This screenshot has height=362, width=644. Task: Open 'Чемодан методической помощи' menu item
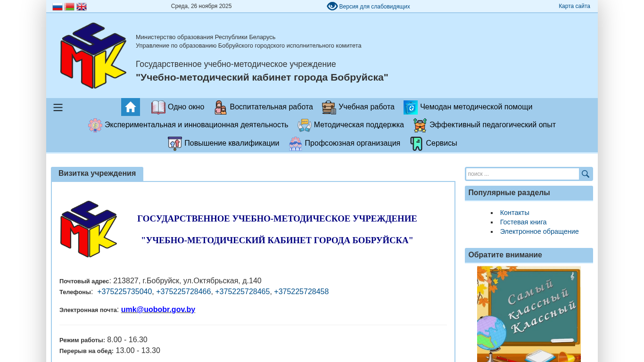(476, 107)
